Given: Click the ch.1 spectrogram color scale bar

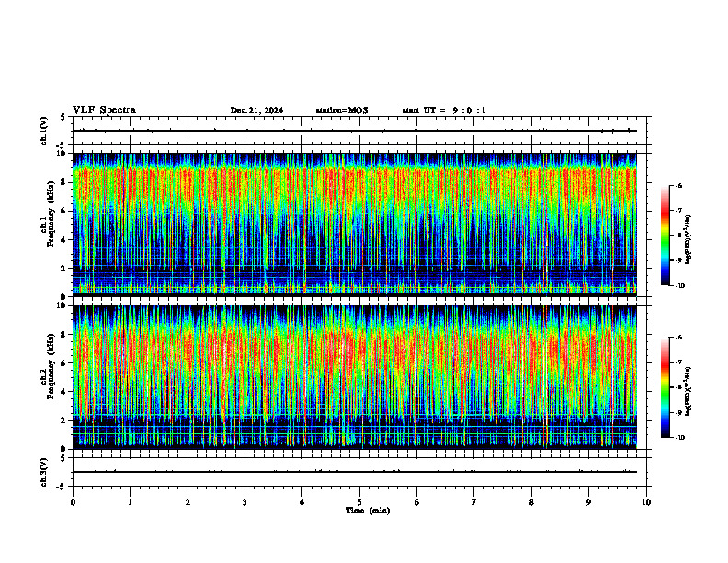Looking at the screenshot, I should tap(665, 236).
